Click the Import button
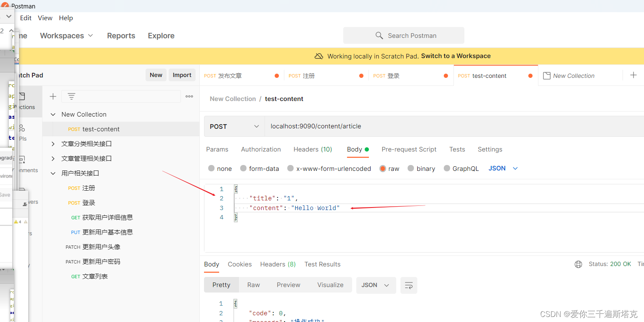 tap(182, 75)
